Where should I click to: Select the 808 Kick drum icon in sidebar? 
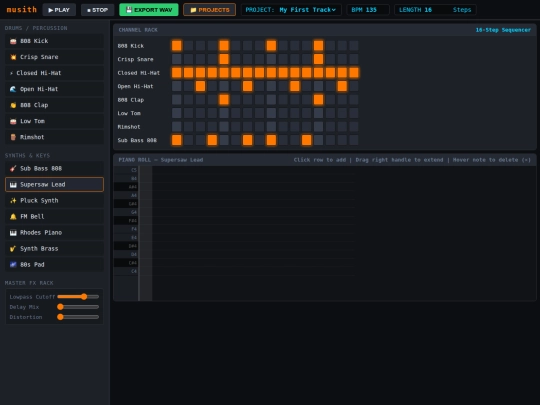pyautogui.click(x=13, y=41)
